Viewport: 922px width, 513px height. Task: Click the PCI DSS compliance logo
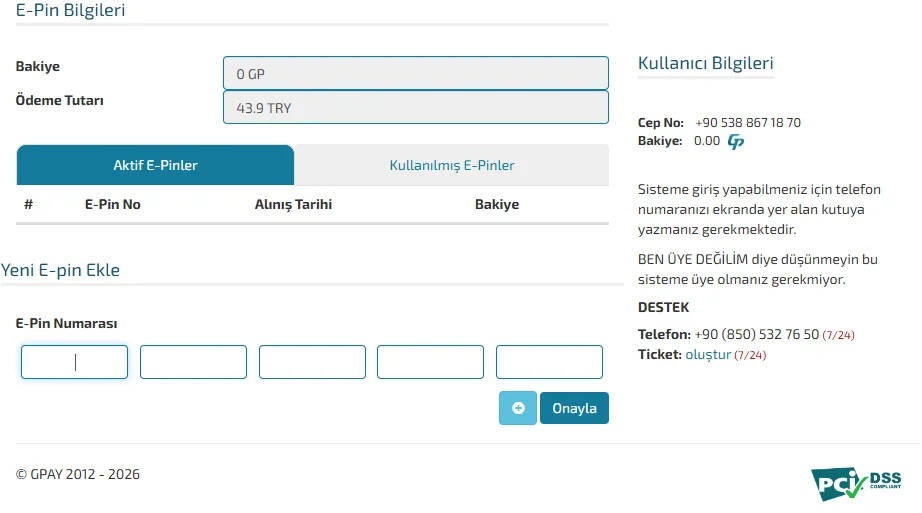click(856, 483)
